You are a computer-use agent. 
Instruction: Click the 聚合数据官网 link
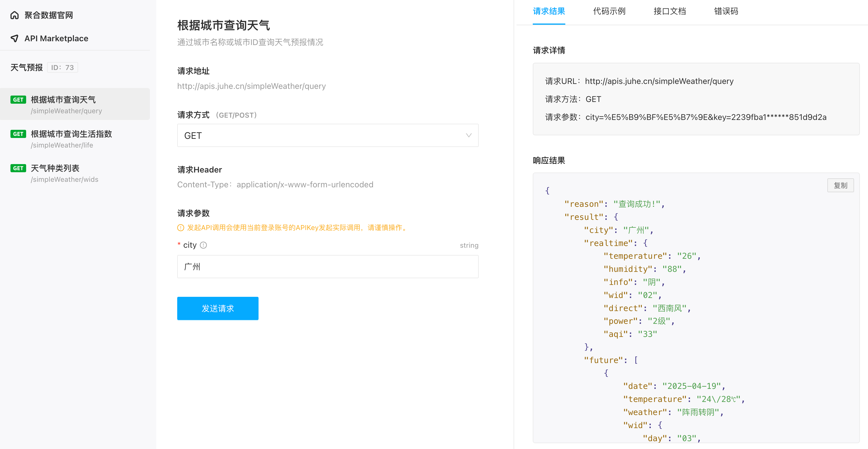tap(49, 15)
